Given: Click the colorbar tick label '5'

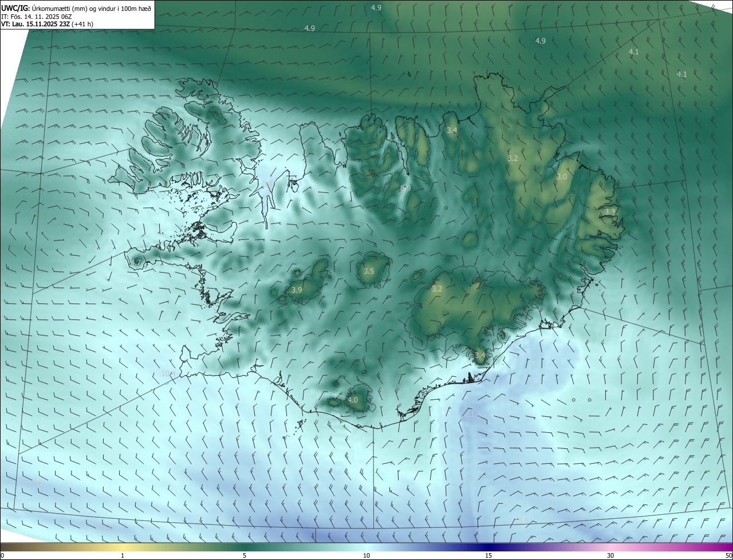Looking at the screenshot, I should [245, 555].
